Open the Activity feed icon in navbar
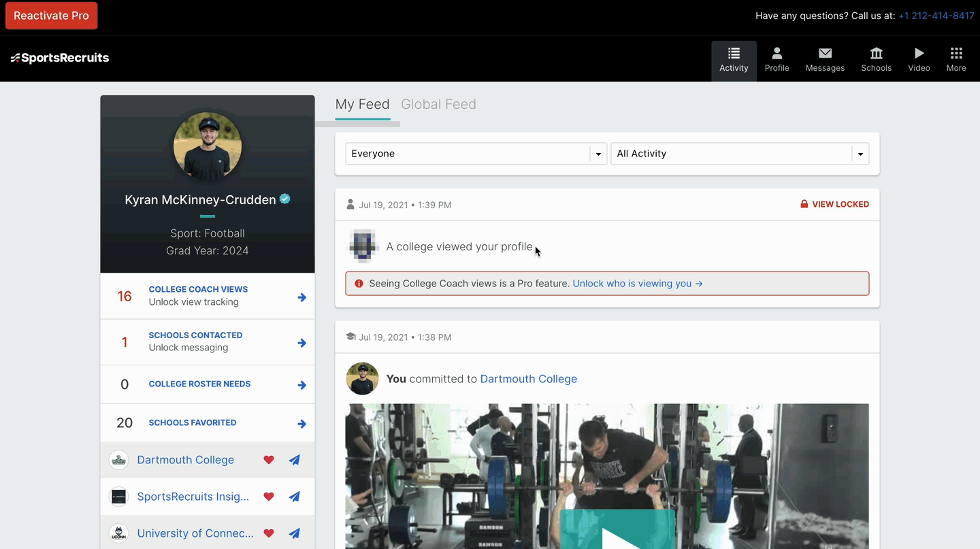 tap(734, 53)
